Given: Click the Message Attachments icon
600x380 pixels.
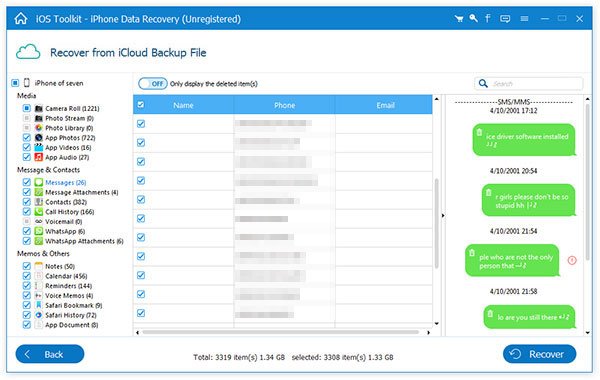Looking at the screenshot, I should [39, 192].
